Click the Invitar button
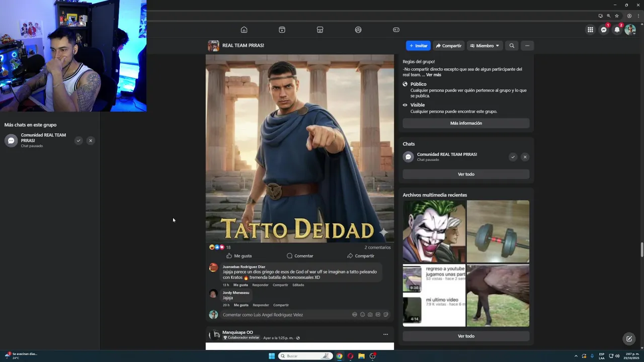Image resolution: width=644 pixels, height=362 pixels. coord(418,46)
